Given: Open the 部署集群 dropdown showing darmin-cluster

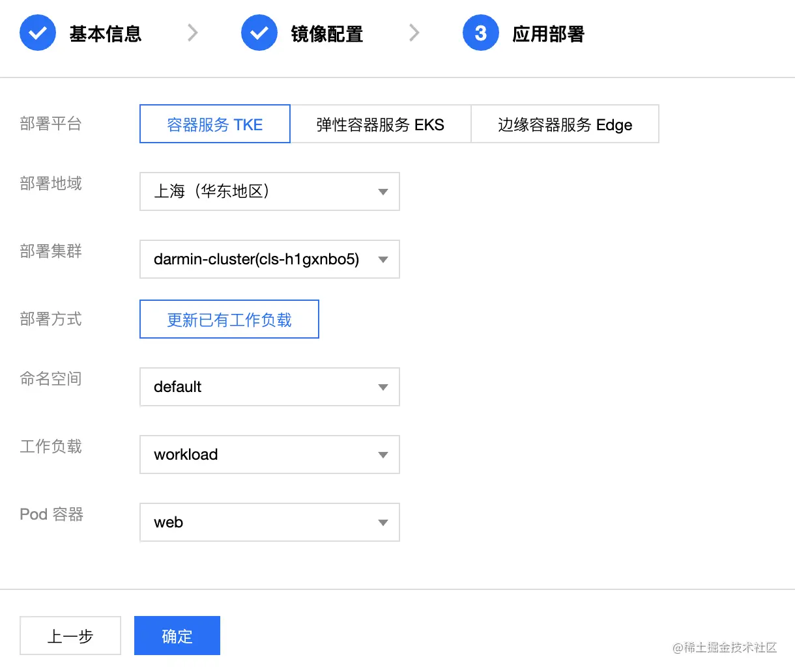Looking at the screenshot, I should pos(270,259).
